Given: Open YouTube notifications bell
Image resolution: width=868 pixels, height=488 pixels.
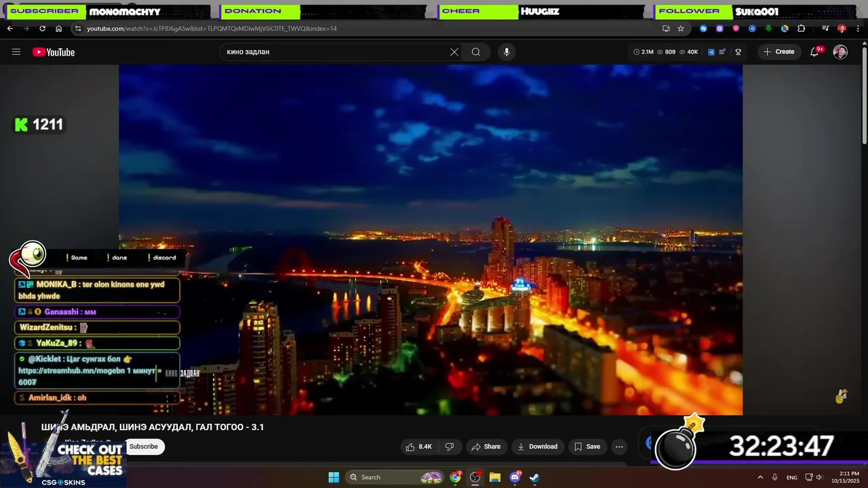Looking at the screenshot, I should pyautogui.click(x=815, y=52).
